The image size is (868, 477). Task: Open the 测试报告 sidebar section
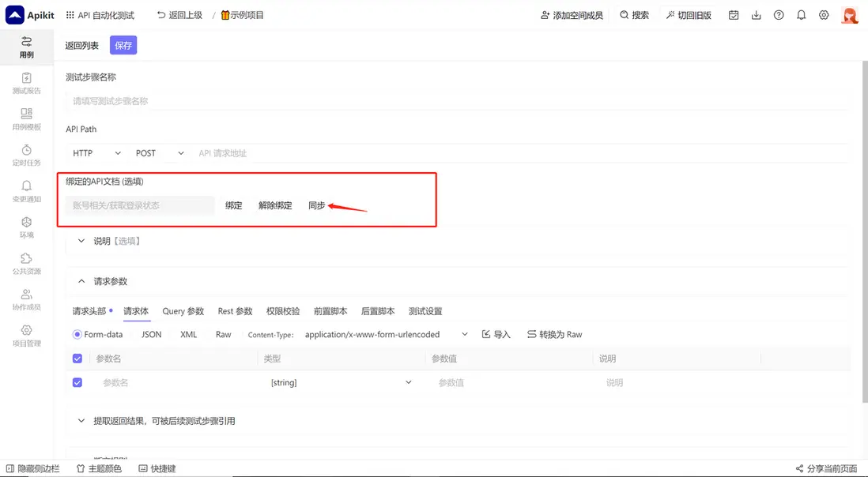click(27, 84)
